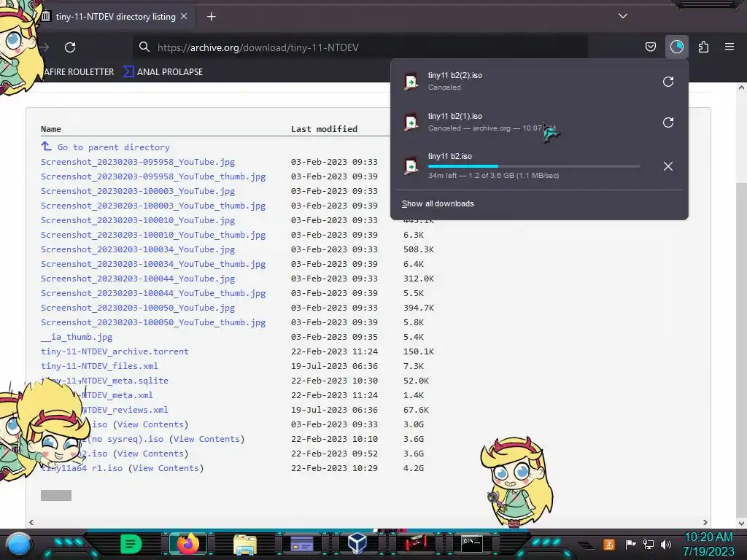Click the 150.1K torrent size value
Viewport: 747px width, 560px height.
point(418,351)
